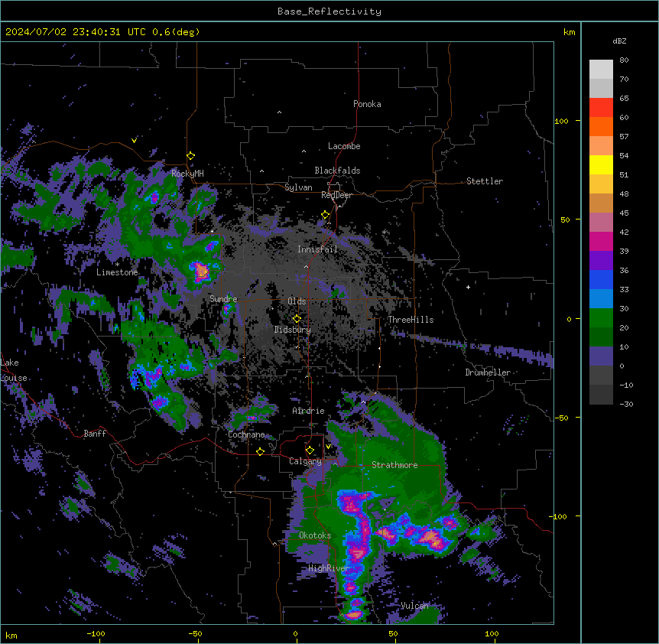Screen dimensions: 659x644
Task: Click the yellow V marker northwest of RockyMH
Action: (134, 141)
